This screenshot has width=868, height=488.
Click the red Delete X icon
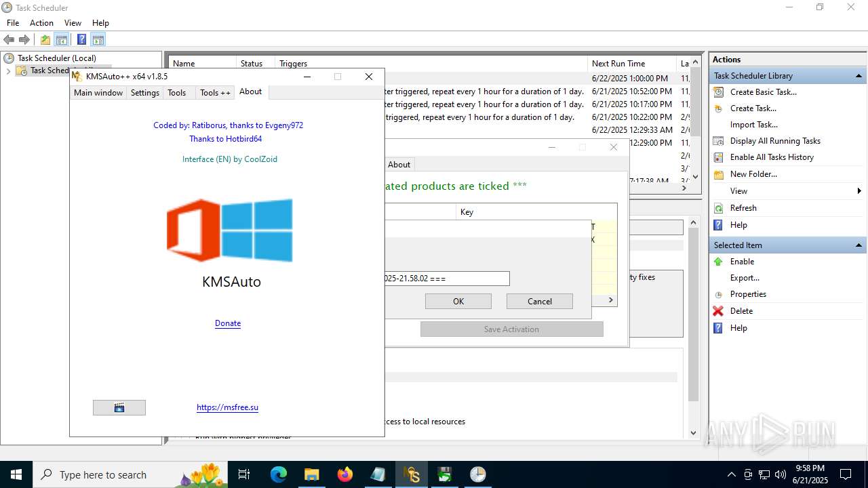click(718, 311)
